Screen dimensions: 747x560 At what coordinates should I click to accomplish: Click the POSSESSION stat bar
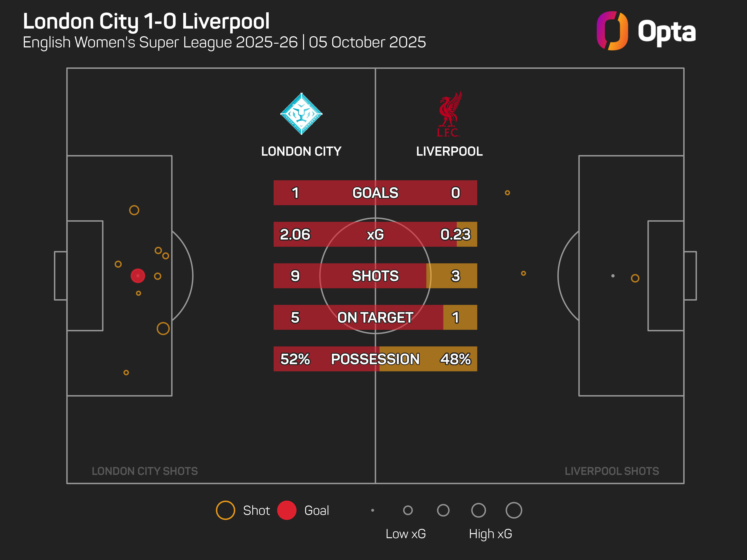tap(375, 359)
